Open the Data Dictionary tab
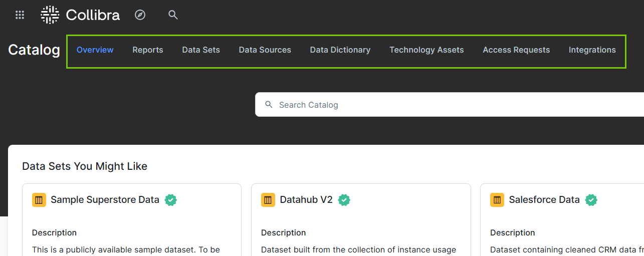644x256 pixels. coord(340,50)
